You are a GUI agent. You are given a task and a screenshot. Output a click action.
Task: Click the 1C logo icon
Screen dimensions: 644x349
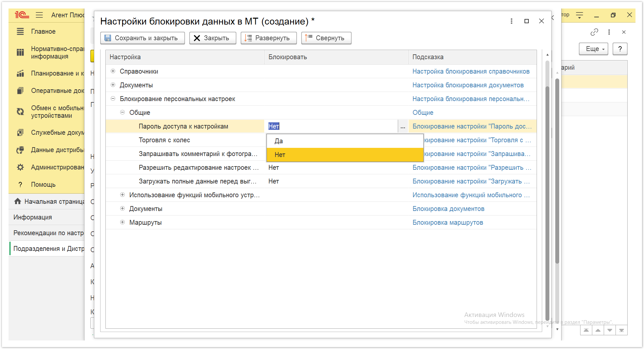pyautogui.click(x=22, y=15)
